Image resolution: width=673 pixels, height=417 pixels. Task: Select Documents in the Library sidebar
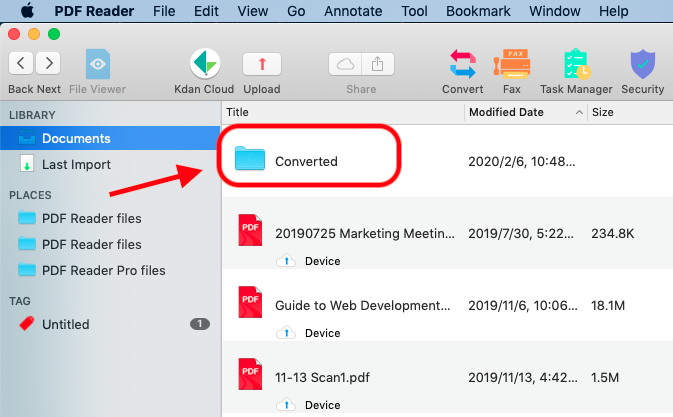[110, 138]
